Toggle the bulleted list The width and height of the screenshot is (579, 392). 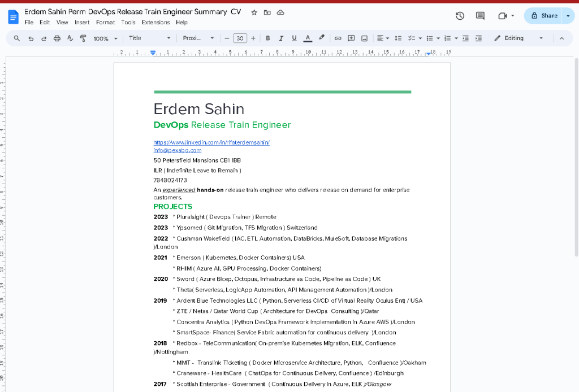430,38
